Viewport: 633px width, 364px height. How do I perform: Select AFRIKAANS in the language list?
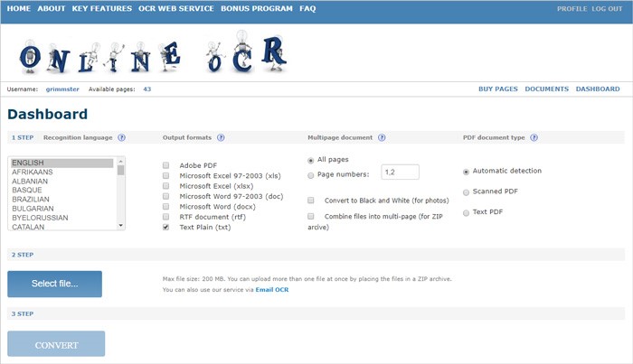pyautogui.click(x=62, y=173)
